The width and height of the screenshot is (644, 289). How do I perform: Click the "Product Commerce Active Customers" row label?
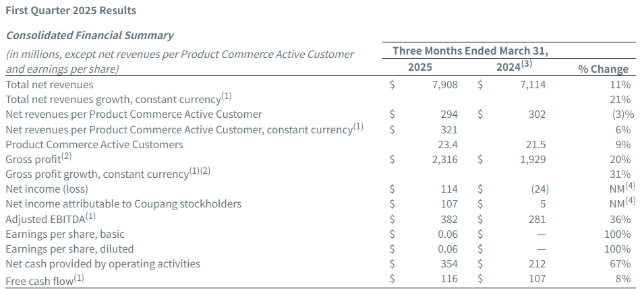pos(94,144)
